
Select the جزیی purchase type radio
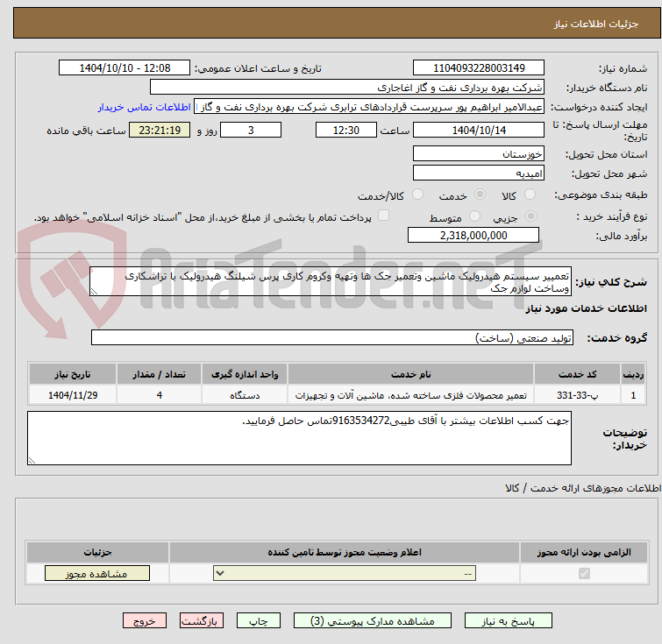pos(530,216)
